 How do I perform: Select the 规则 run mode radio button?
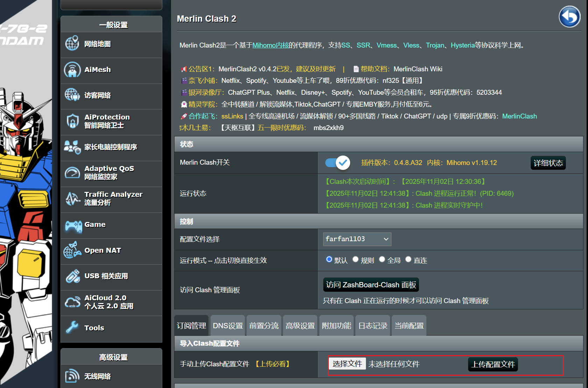355,259
